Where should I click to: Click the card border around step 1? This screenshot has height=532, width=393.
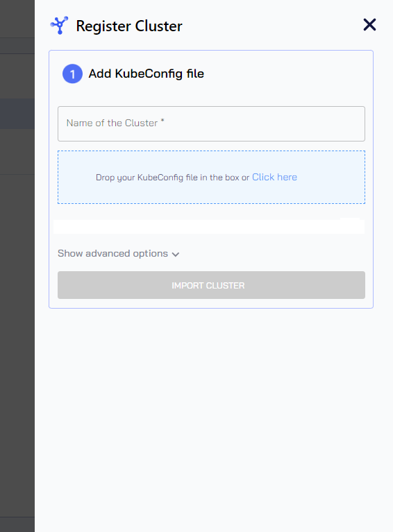pos(49,179)
